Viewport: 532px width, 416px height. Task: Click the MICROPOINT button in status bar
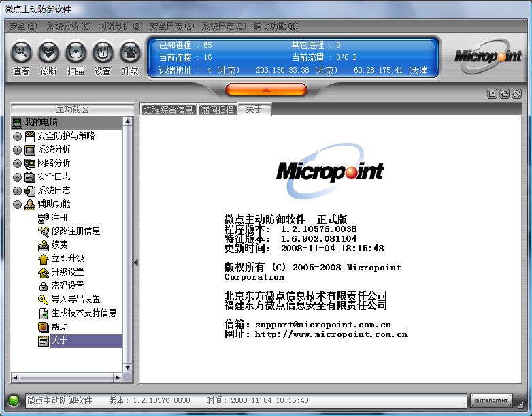[491, 401]
